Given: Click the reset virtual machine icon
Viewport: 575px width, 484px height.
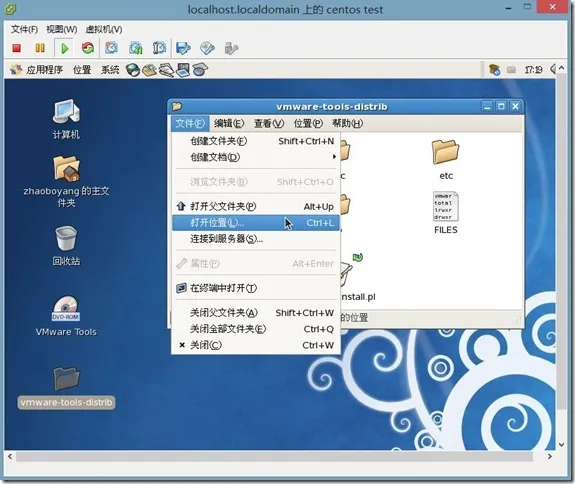Looking at the screenshot, I should [x=88, y=48].
